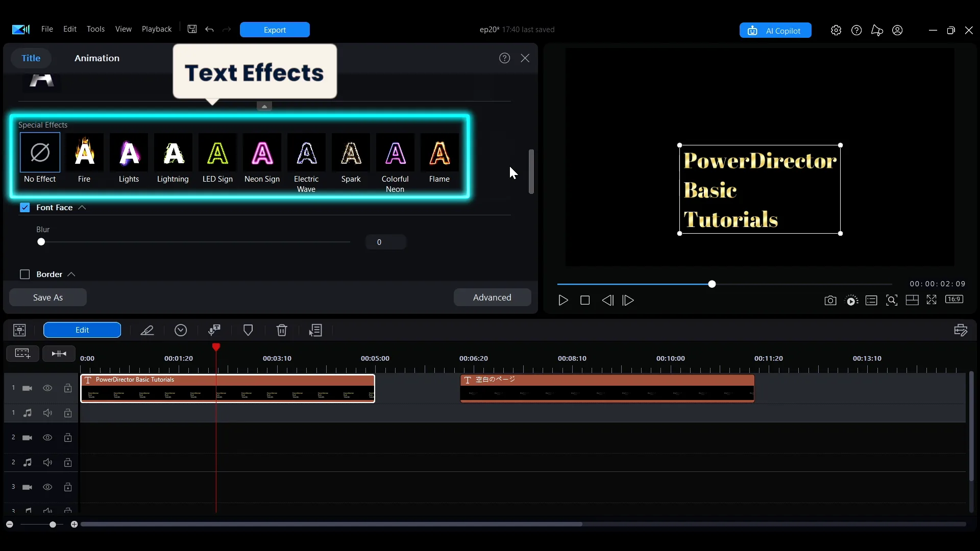Open the settings gear icon
980x551 pixels.
pyautogui.click(x=836, y=30)
